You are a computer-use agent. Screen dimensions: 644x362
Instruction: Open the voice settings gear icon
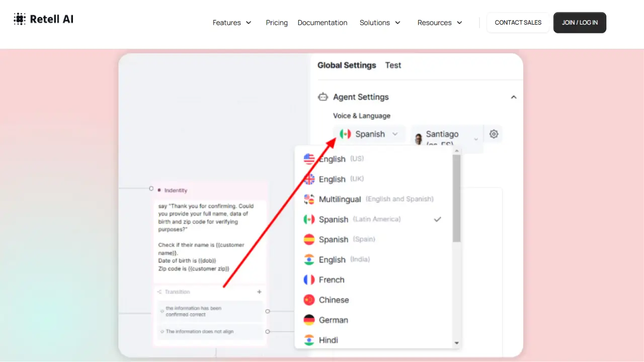coord(494,134)
